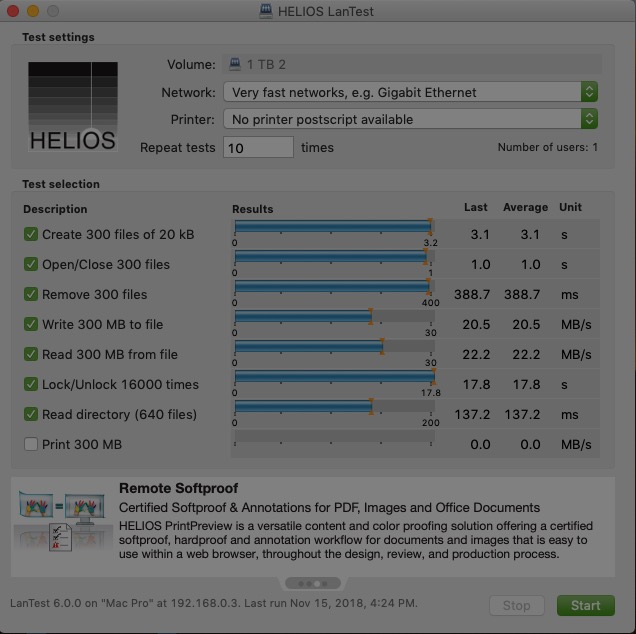Click the Unit column header

[570, 207]
